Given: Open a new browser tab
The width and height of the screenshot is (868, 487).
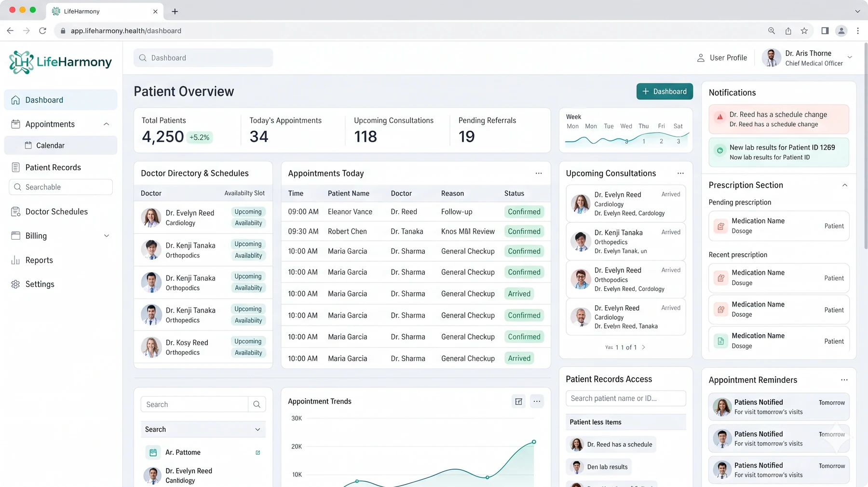Looking at the screenshot, I should (x=175, y=11).
